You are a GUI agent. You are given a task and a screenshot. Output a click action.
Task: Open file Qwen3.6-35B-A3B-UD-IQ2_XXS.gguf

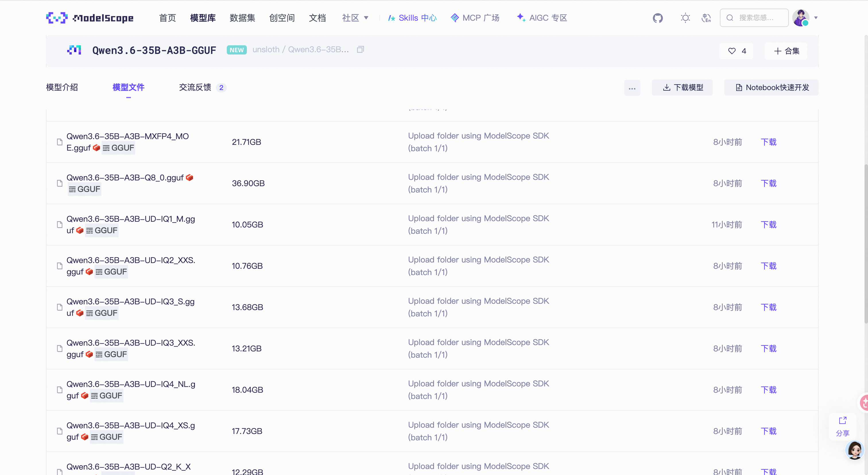[x=131, y=266]
